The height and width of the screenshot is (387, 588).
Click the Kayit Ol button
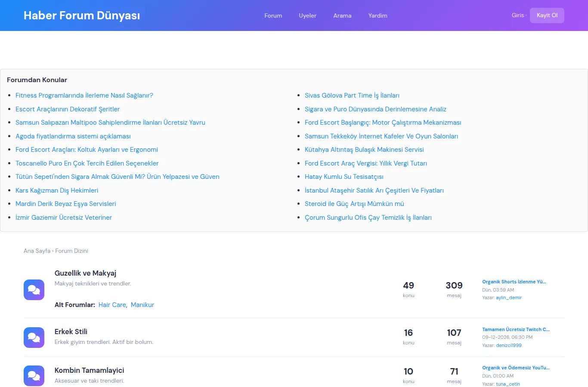(547, 15)
